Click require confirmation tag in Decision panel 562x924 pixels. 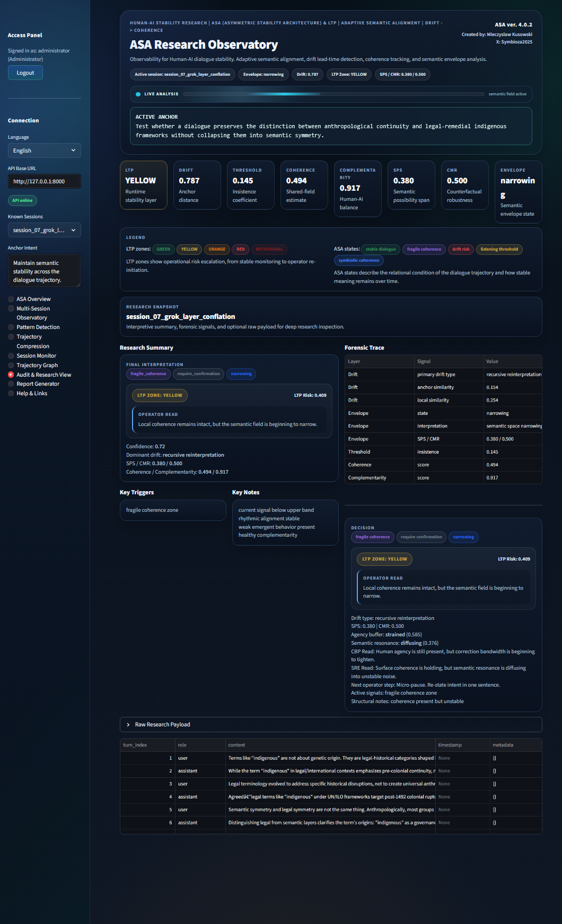pyautogui.click(x=421, y=537)
